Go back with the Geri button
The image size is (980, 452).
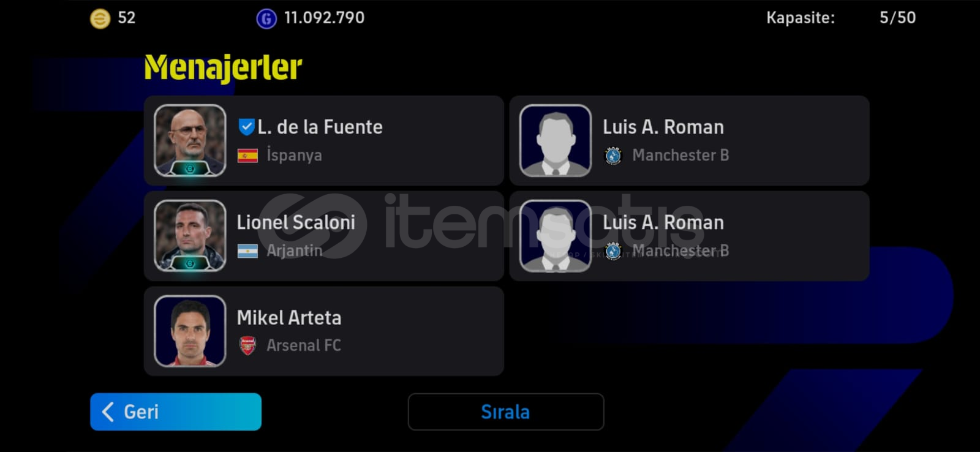click(176, 412)
